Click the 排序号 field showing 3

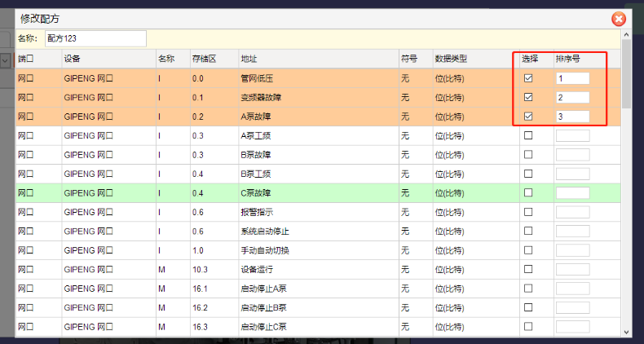572,117
